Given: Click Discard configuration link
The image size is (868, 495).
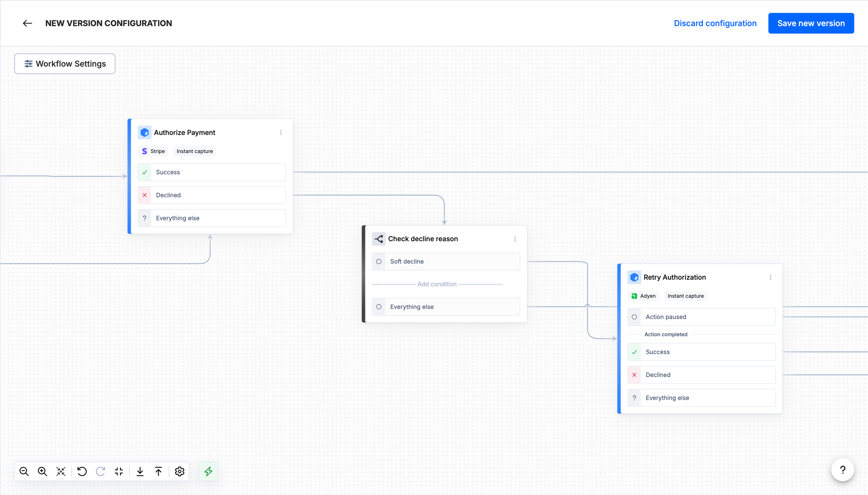Looking at the screenshot, I should [715, 23].
